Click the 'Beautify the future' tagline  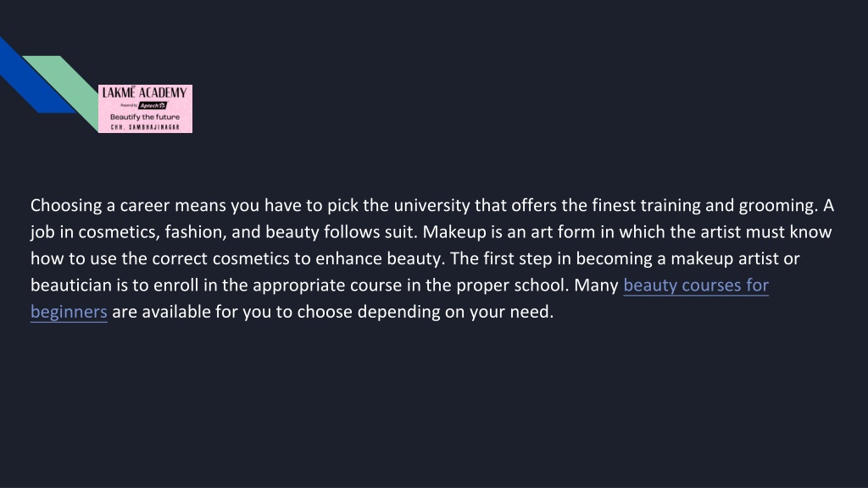click(x=145, y=117)
